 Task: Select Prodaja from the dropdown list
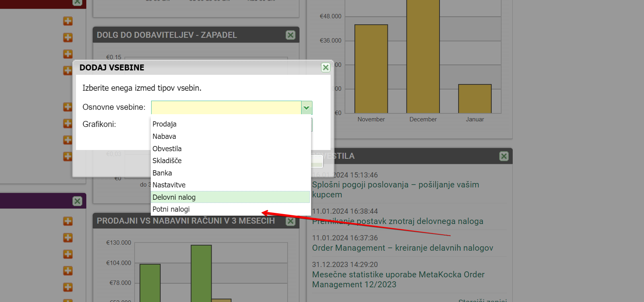231,124
